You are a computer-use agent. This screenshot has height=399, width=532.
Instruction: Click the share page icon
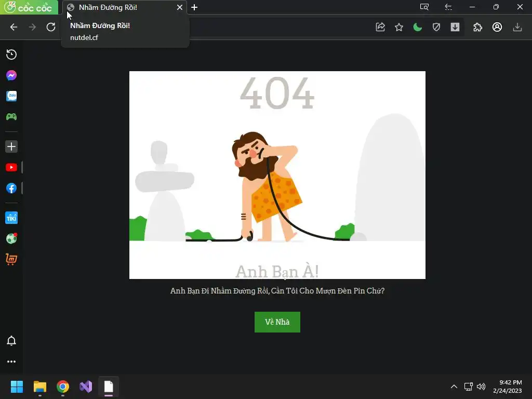coord(380,27)
